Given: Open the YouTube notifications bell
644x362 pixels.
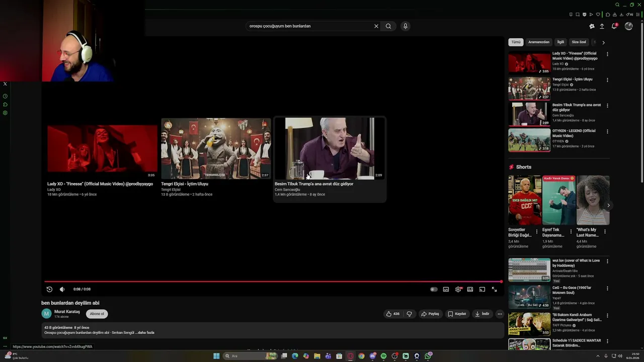Looking at the screenshot, I should (x=614, y=26).
